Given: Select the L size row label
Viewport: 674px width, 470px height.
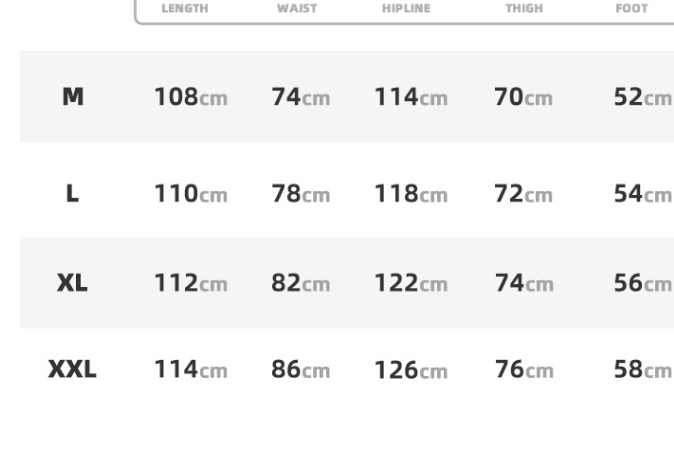Looking at the screenshot, I should 72,194.
